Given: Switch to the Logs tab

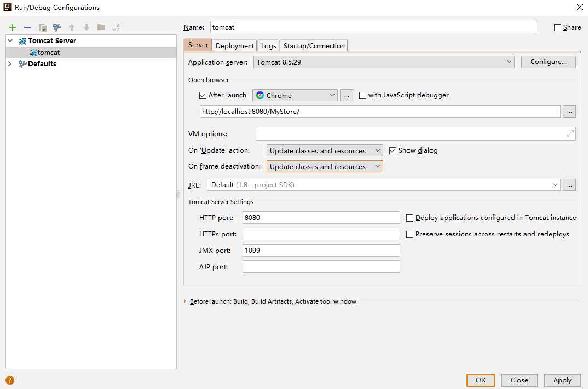Looking at the screenshot, I should pos(268,46).
